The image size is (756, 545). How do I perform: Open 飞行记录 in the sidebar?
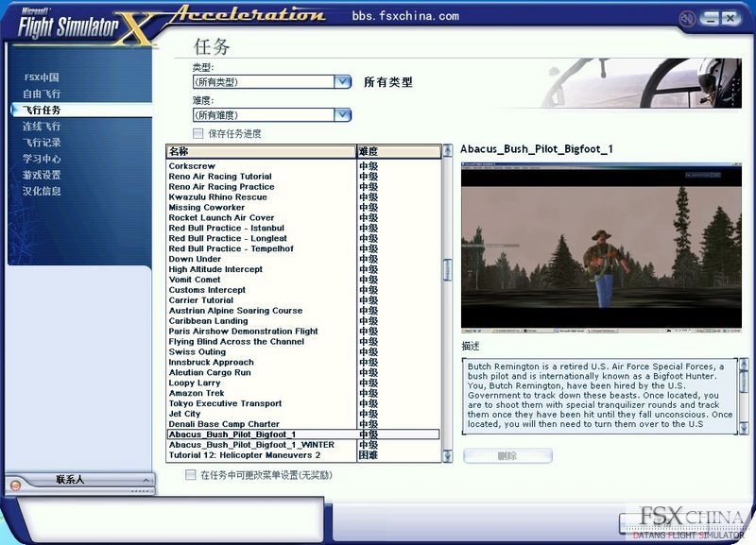pos(42,142)
